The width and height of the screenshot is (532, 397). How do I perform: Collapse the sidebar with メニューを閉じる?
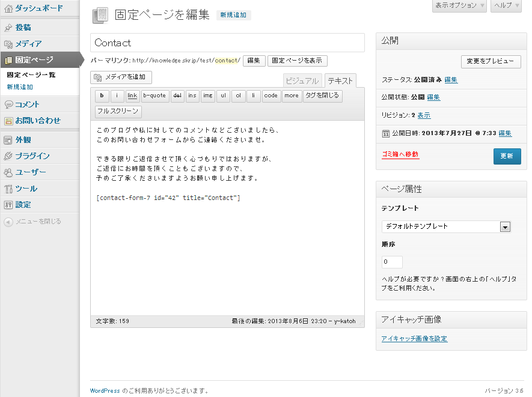(x=8, y=222)
